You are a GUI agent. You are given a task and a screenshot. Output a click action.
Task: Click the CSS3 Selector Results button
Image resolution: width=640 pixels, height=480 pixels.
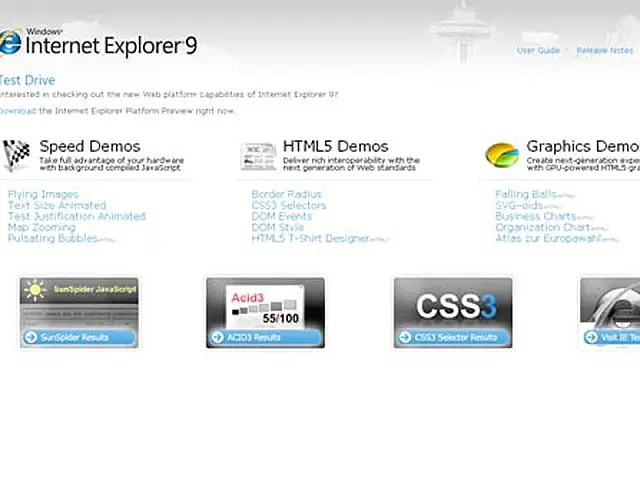(x=453, y=337)
